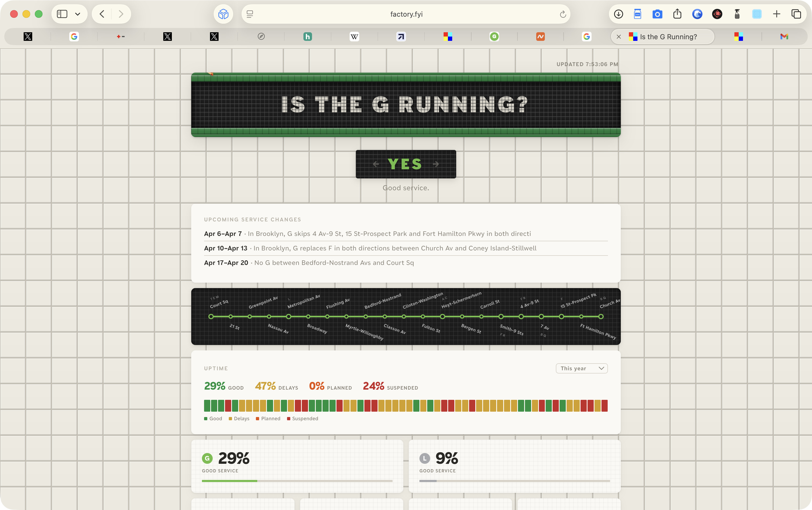Switch to the Gmail tab
The height and width of the screenshot is (510, 812).
pyautogui.click(x=784, y=37)
